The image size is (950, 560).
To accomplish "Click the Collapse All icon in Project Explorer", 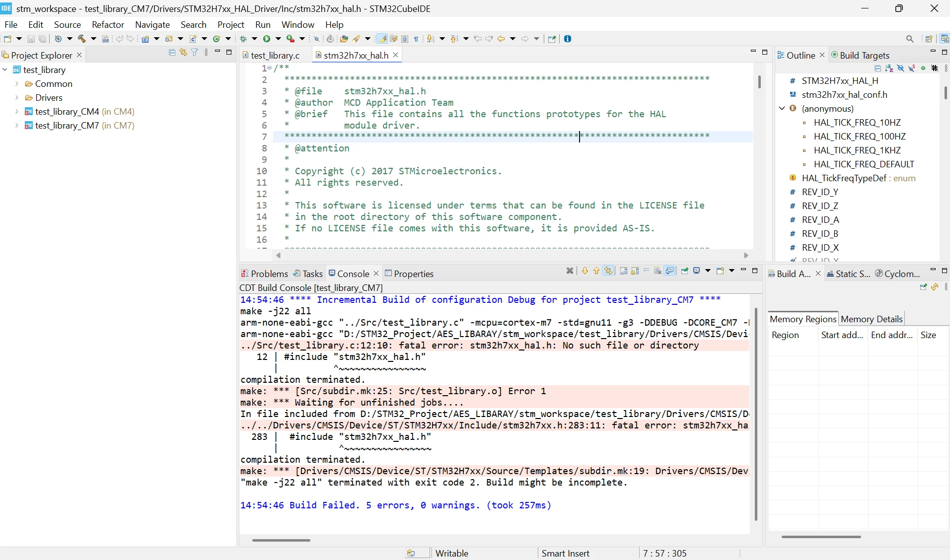I will 172,52.
